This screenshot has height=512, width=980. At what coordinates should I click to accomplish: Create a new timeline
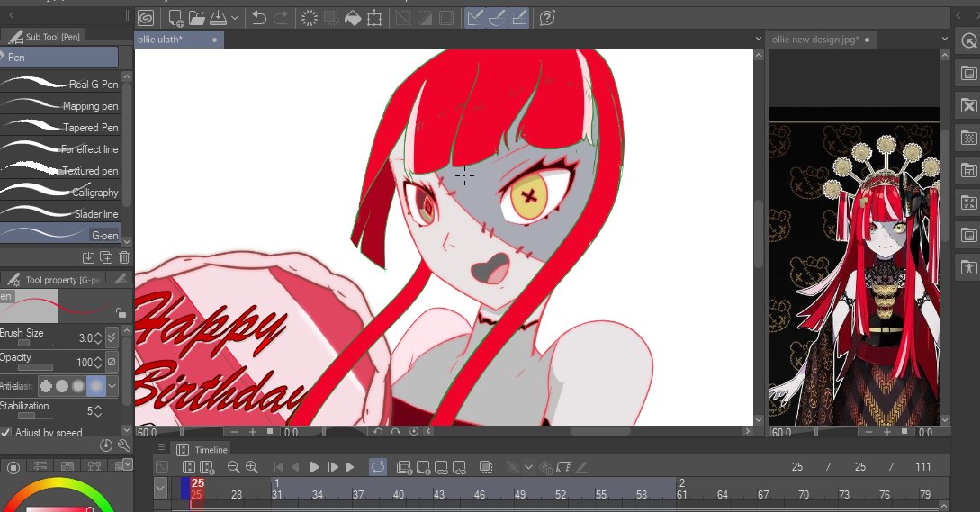207,467
